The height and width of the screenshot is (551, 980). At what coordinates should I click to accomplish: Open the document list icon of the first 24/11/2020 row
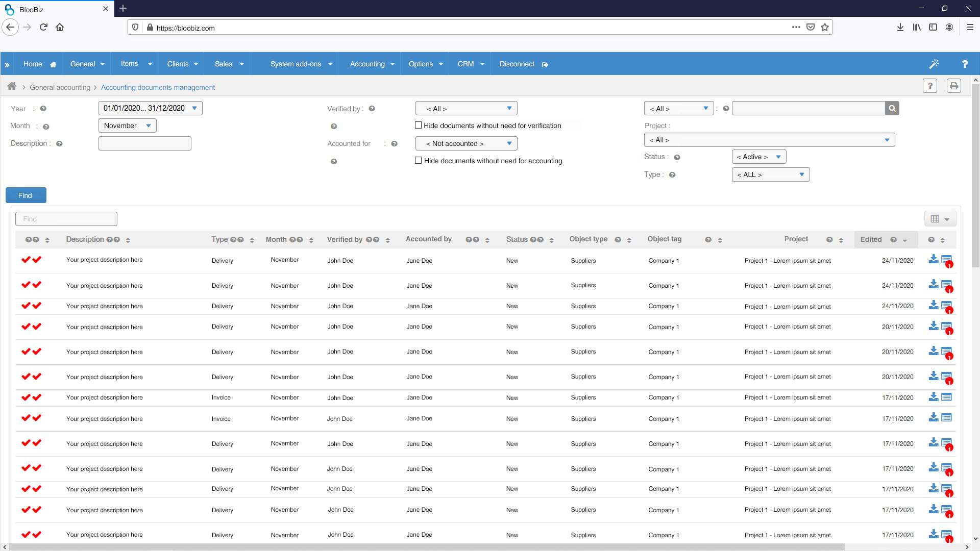(947, 260)
